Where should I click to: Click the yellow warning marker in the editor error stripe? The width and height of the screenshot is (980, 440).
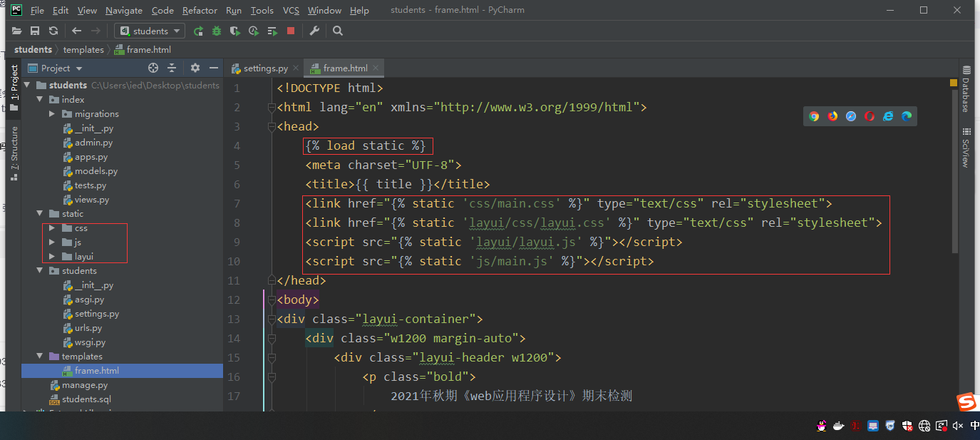(954, 83)
